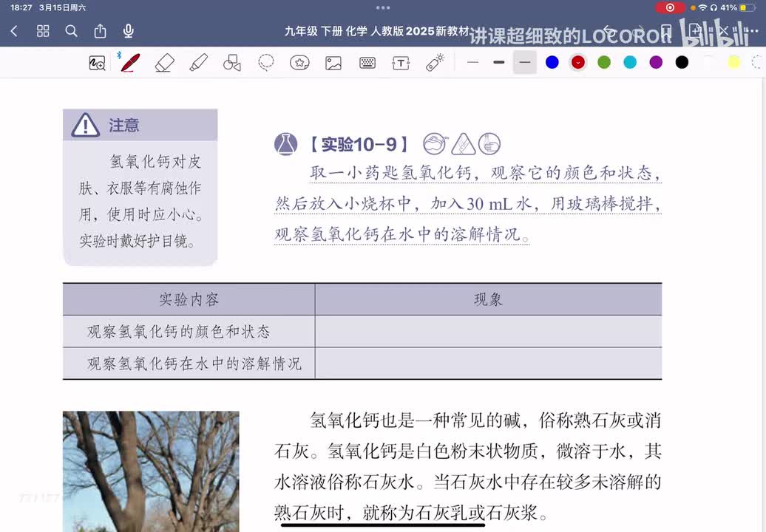Tap the 现象 table header
This screenshot has height=532, width=766.
coord(489,299)
